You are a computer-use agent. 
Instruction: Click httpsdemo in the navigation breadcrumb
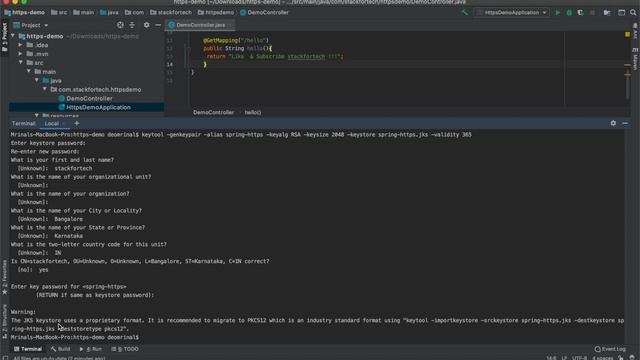[216, 13]
